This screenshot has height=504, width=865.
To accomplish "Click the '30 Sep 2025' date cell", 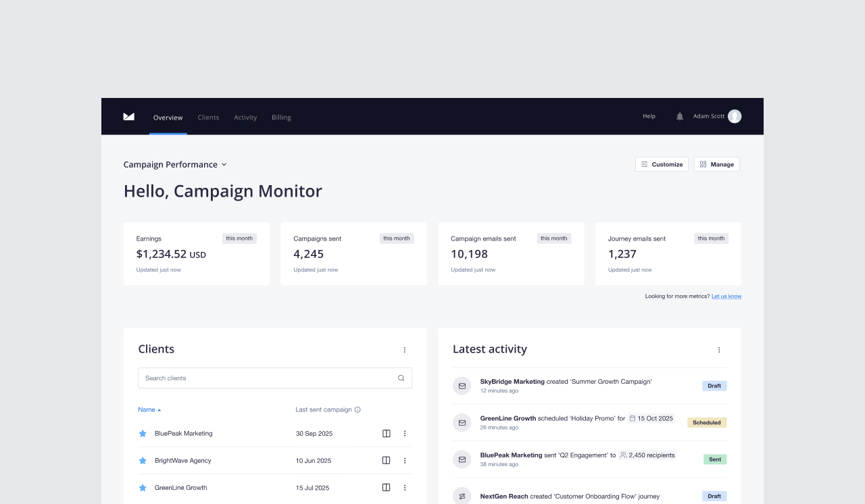I will coord(314,434).
